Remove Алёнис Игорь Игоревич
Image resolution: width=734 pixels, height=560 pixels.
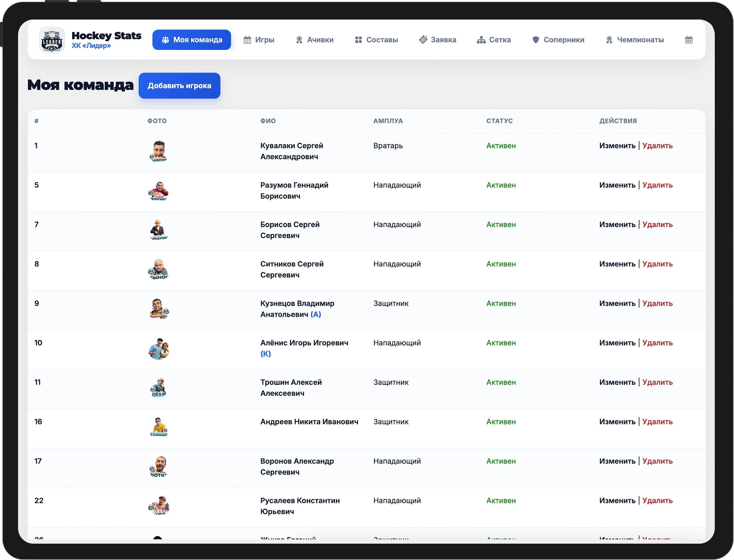pos(657,343)
